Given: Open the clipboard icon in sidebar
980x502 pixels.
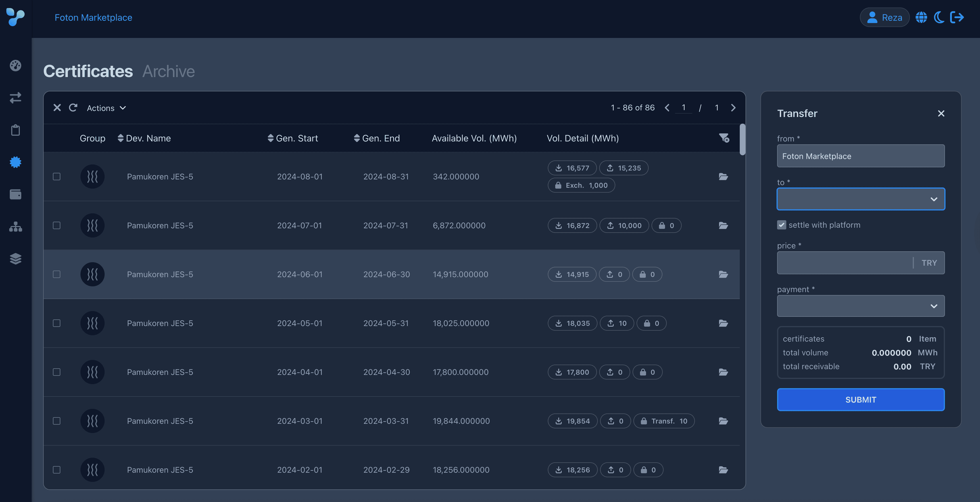Looking at the screenshot, I should coord(16,130).
